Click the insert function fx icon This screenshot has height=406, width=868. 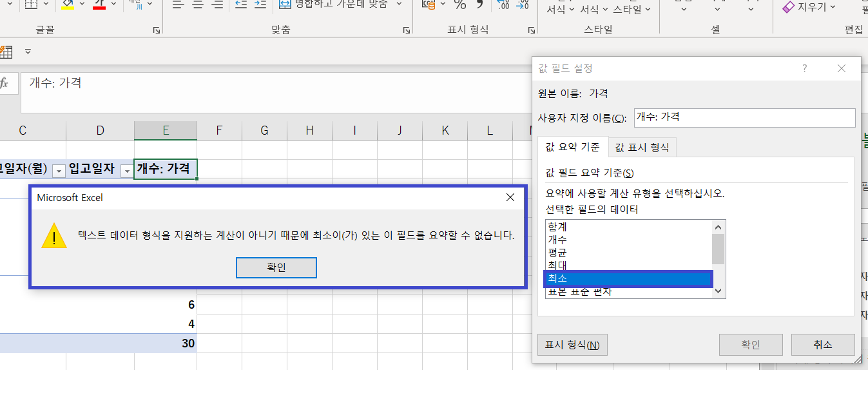[x=5, y=83]
